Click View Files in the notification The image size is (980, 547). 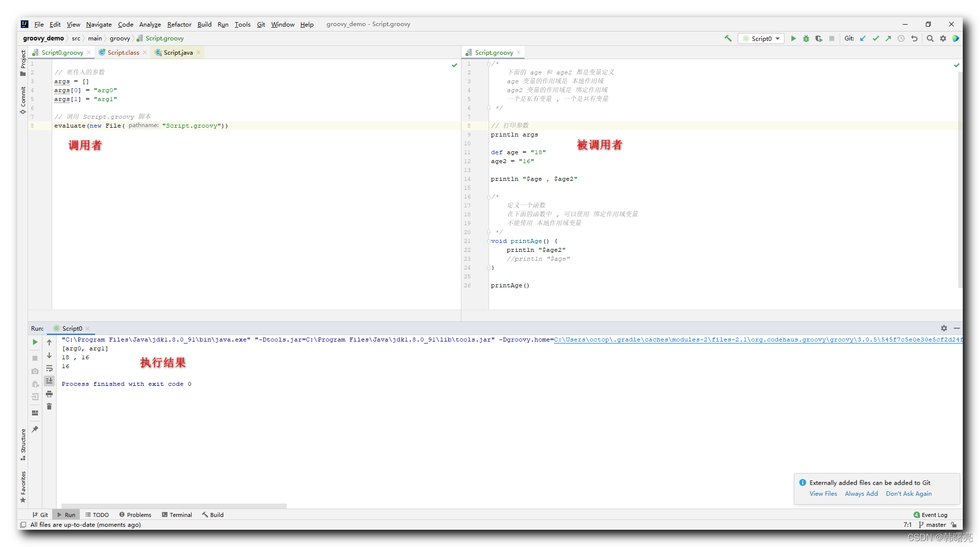pyautogui.click(x=823, y=494)
